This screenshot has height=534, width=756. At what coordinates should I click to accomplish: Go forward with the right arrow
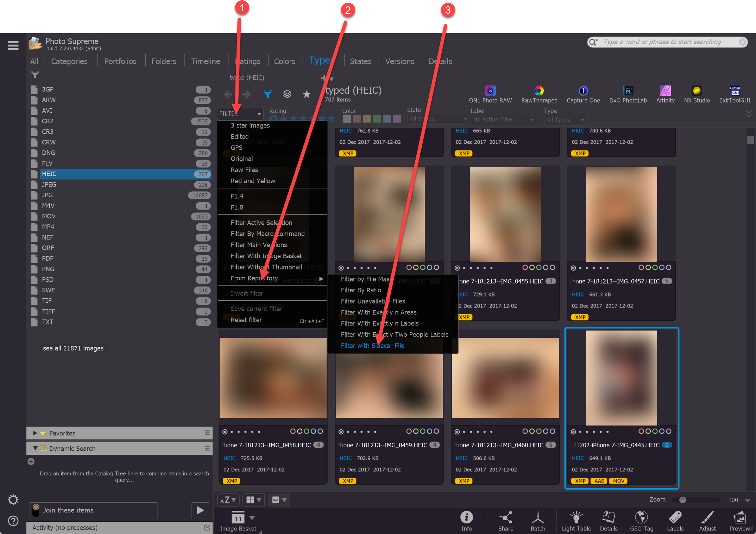246,94
